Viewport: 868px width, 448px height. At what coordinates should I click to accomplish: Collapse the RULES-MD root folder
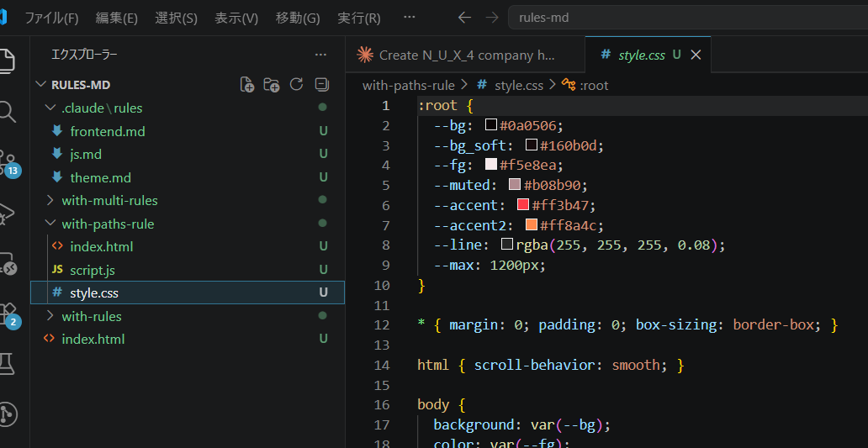[40, 85]
